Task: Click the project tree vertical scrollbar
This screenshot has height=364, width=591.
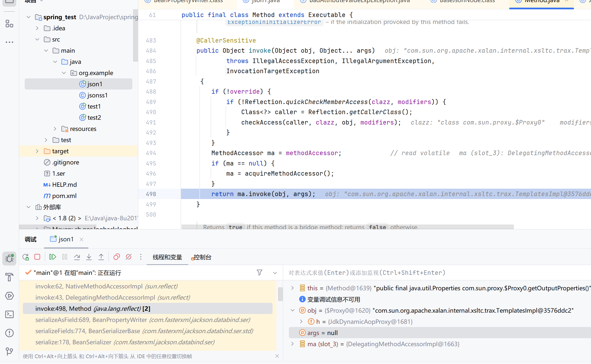Action: (x=135, y=35)
